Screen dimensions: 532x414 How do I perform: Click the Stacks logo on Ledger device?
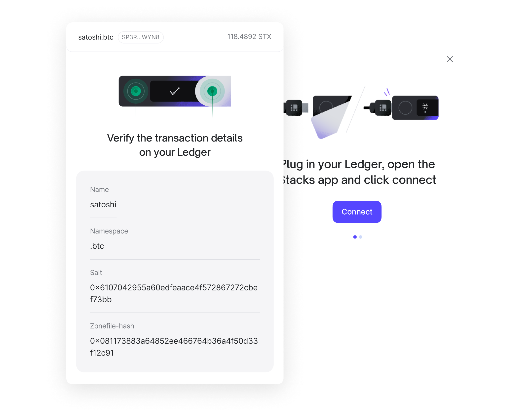pyautogui.click(x=425, y=107)
